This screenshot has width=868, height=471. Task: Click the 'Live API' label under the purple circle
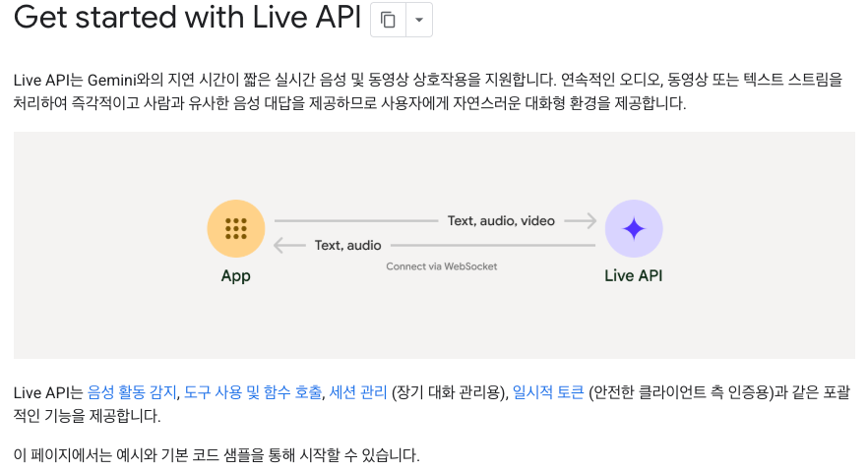click(634, 275)
